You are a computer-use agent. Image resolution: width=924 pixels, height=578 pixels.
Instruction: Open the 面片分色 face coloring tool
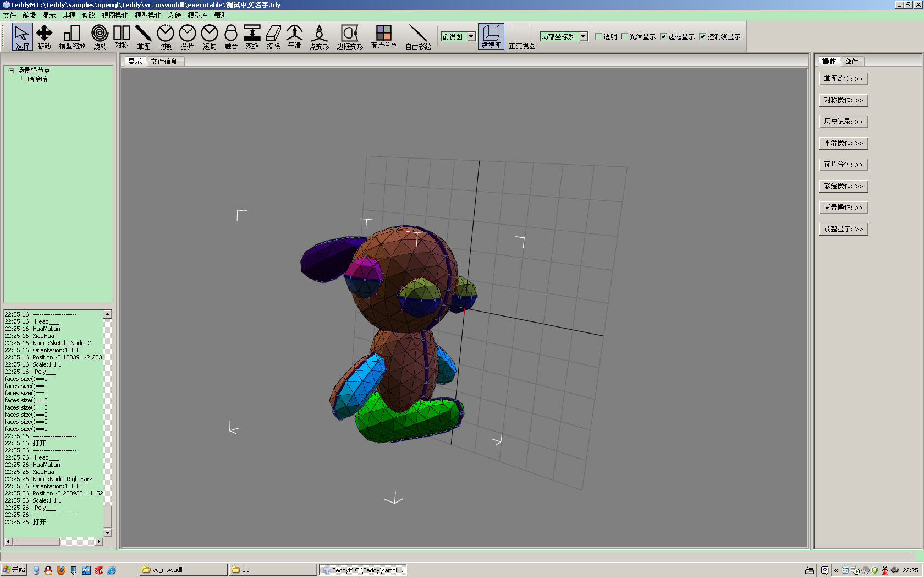[384, 37]
